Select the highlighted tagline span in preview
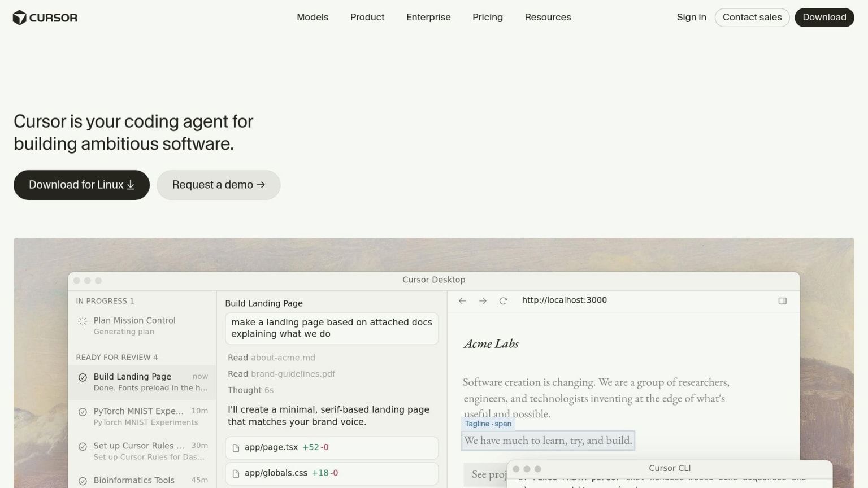 (x=548, y=441)
